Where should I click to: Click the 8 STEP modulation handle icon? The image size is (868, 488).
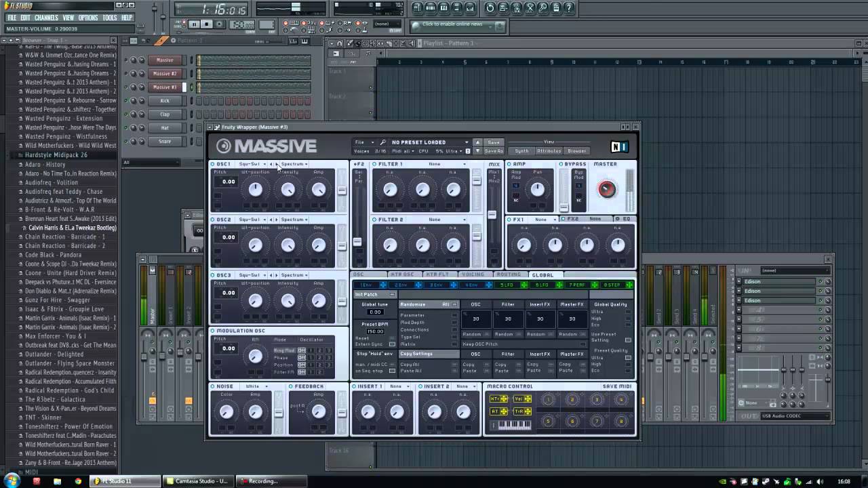pos(630,285)
